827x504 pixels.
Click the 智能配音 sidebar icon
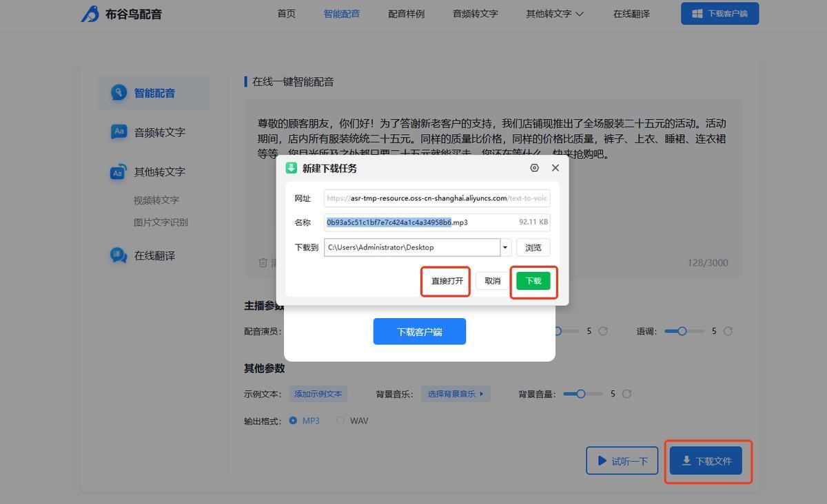click(119, 93)
